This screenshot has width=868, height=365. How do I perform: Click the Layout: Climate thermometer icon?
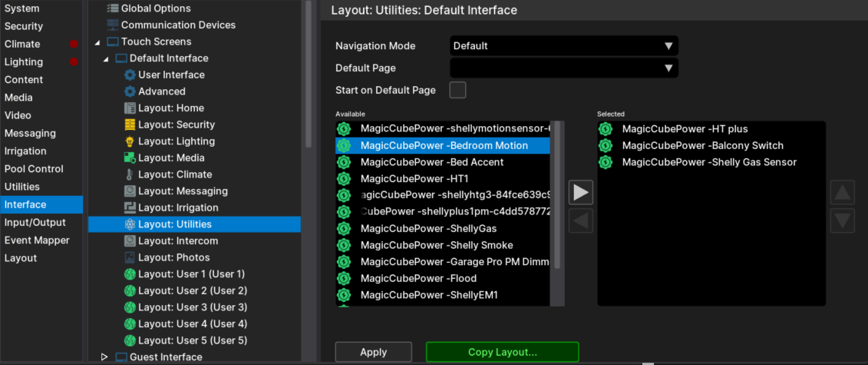point(130,174)
